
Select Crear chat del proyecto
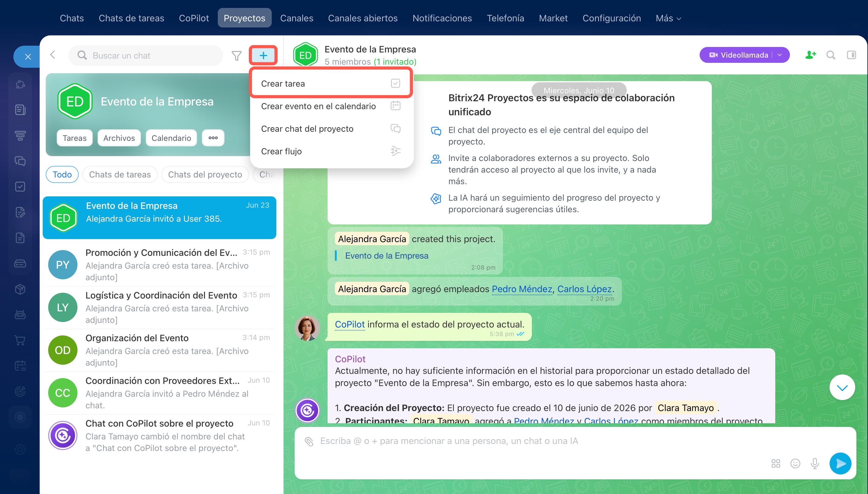331,129
